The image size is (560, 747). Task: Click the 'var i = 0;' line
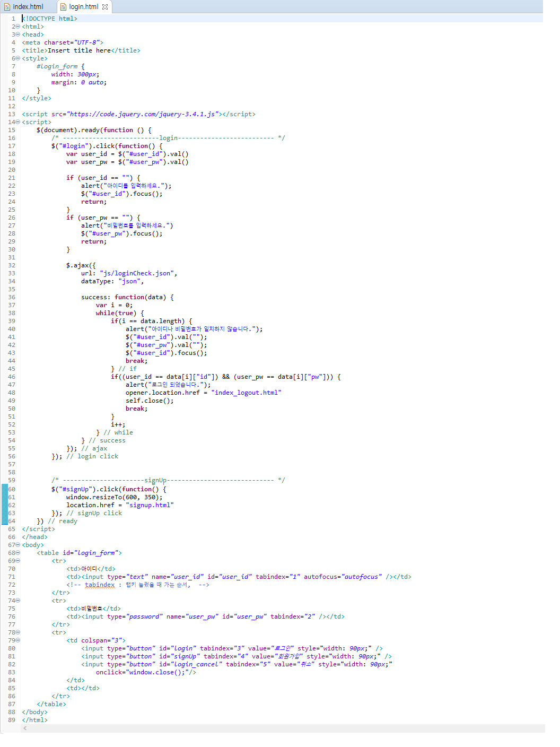coord(115,305)
